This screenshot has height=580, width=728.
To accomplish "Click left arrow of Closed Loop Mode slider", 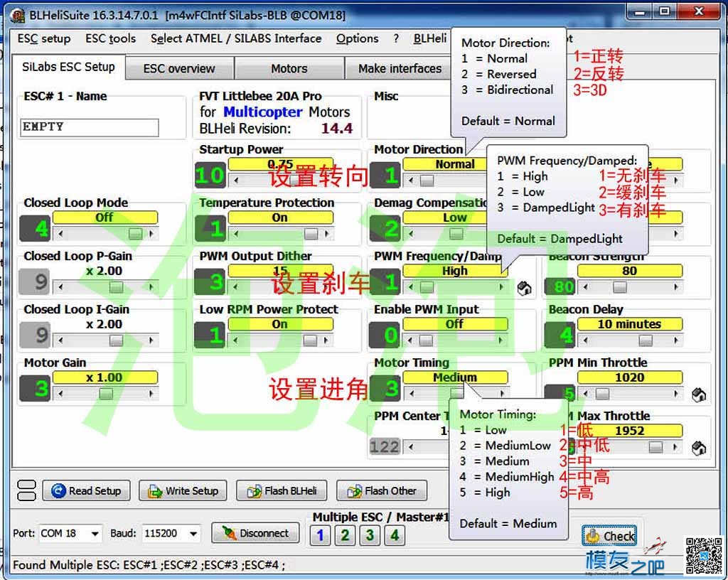I will tap(60, 234).
